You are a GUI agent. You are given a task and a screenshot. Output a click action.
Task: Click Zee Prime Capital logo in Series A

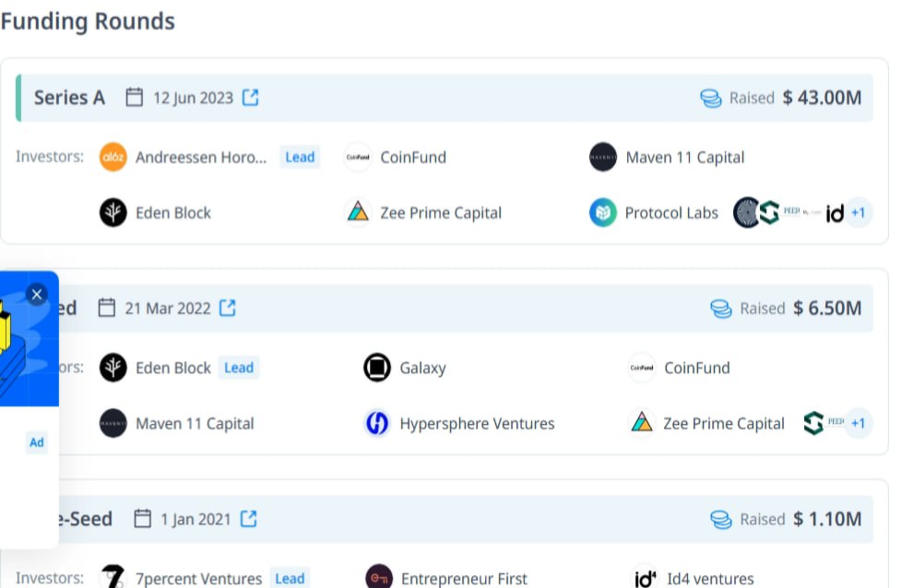358,213
